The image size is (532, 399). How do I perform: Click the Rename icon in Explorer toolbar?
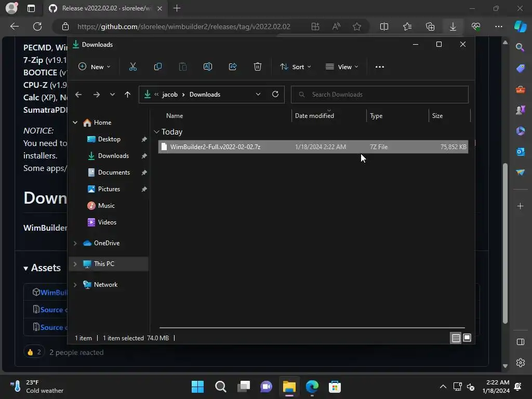208,67
